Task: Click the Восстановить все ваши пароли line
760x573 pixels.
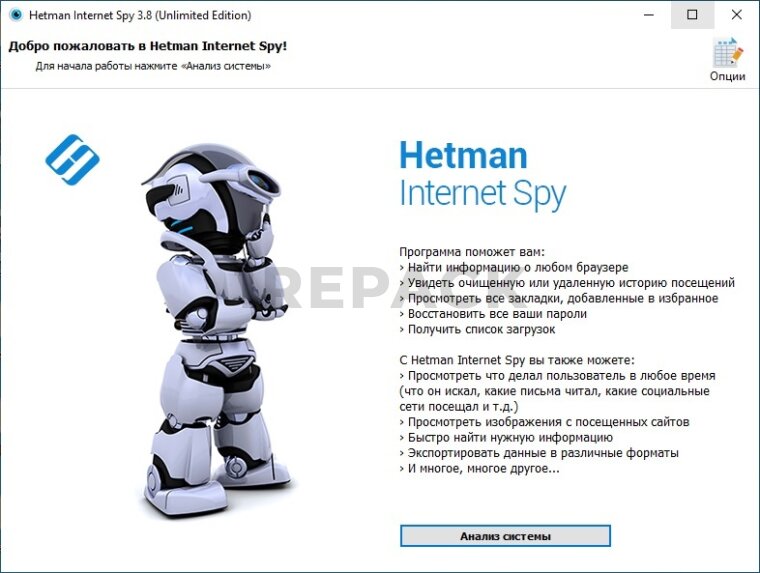Action: click(493, 314)
